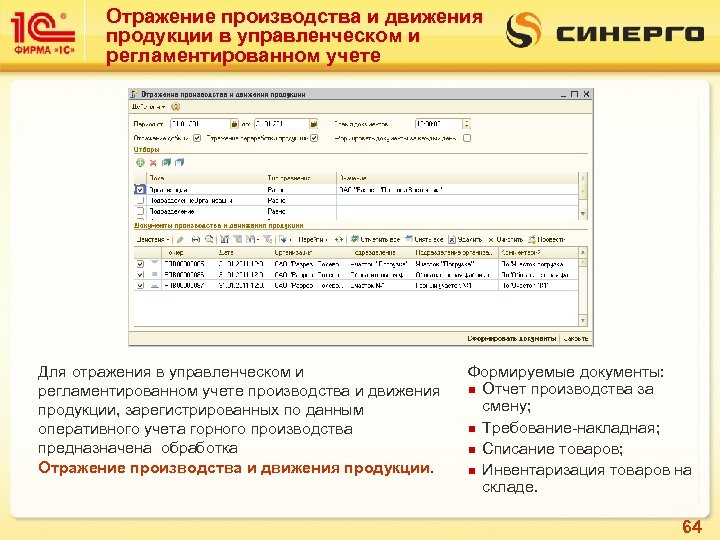Click the Дата column header in the documents table
The width and height of the screenshot is (720, 540).
click(x=243, y=252)
